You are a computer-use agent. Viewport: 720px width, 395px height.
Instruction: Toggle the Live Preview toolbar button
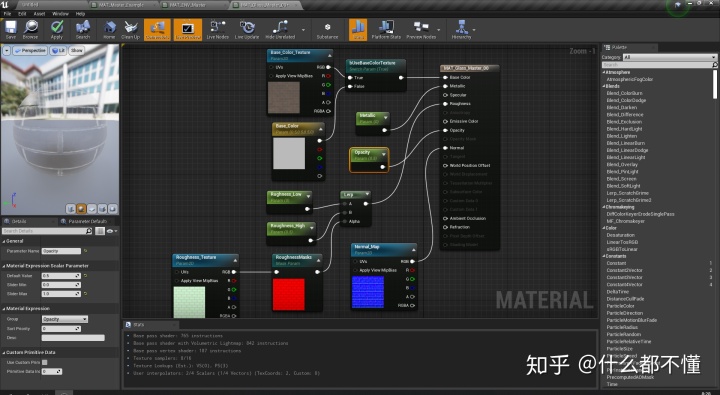tap(188, 29)
